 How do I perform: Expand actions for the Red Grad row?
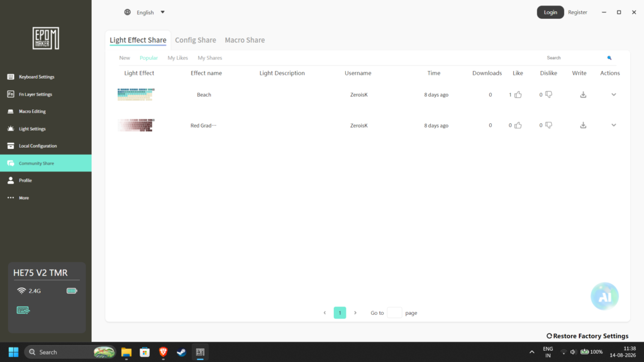click(x=614, y=125)
